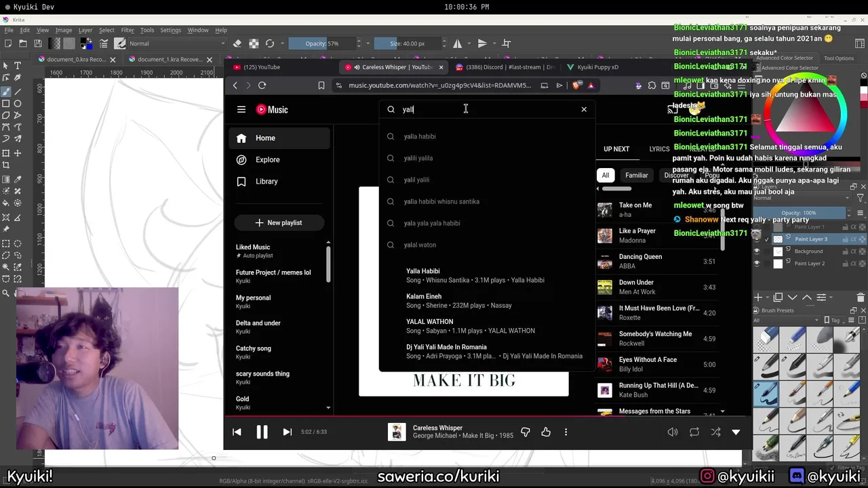Click the New playlist button
This screenshot has height=488, width=868.
coord(279,222)
